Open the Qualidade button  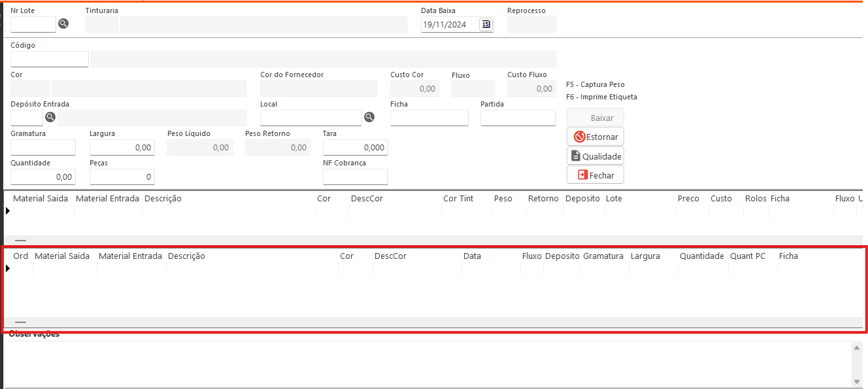(x=595, y=156)
